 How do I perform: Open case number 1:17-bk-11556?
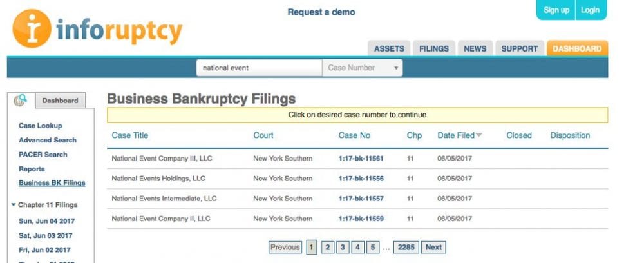pos(361,179)
